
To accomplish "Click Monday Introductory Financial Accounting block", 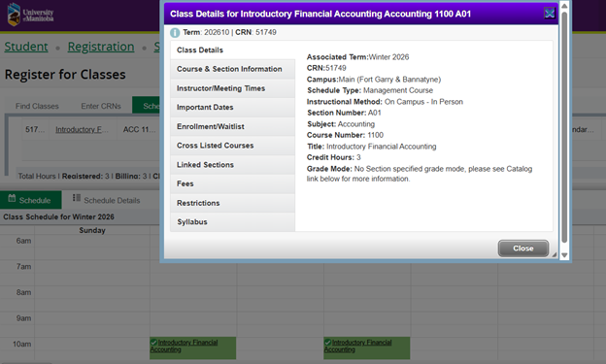I will 193,348.
